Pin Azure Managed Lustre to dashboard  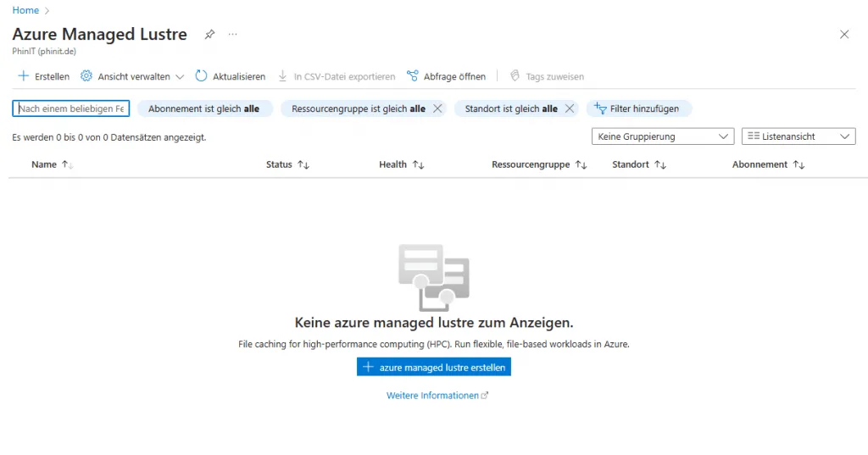pos(209,35)
